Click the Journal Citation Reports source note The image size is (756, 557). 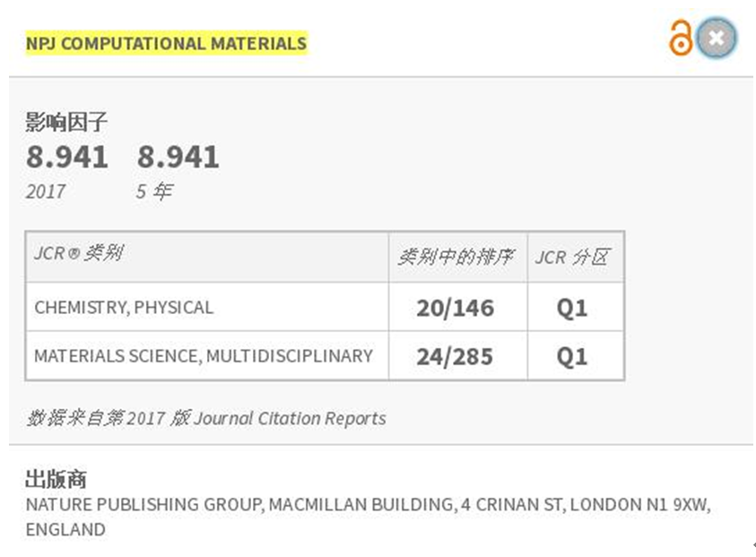point(206,418)
